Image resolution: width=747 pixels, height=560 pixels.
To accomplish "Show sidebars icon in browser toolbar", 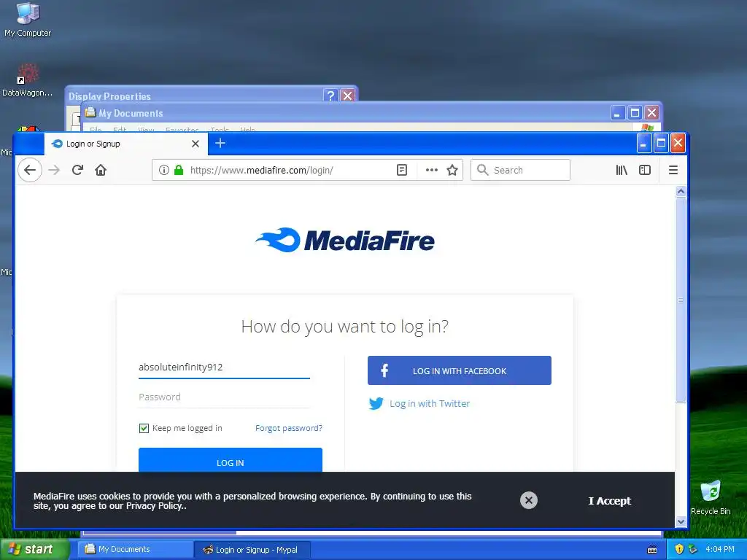I will pyautogui.click(x=645, y=170).
